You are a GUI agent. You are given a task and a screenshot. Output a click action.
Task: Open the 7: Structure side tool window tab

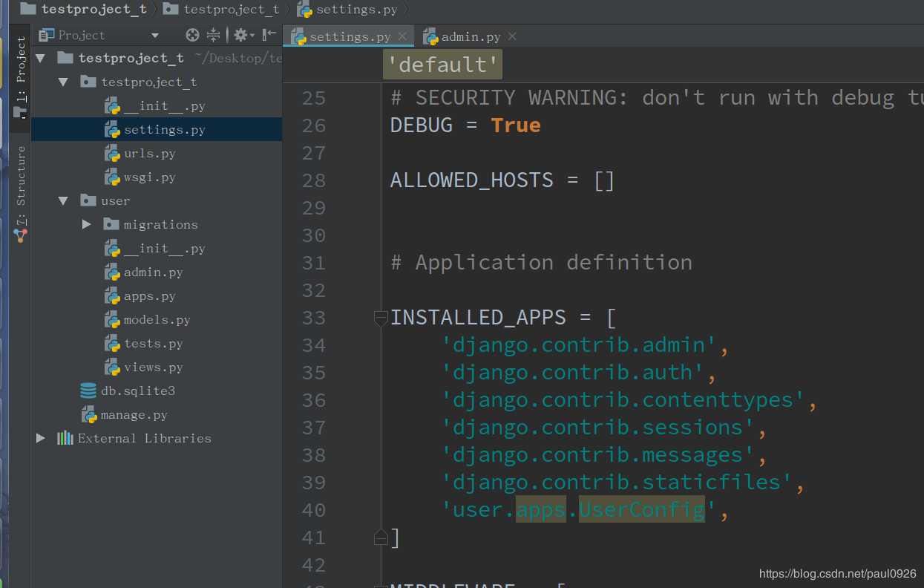[x=21, y=193]
